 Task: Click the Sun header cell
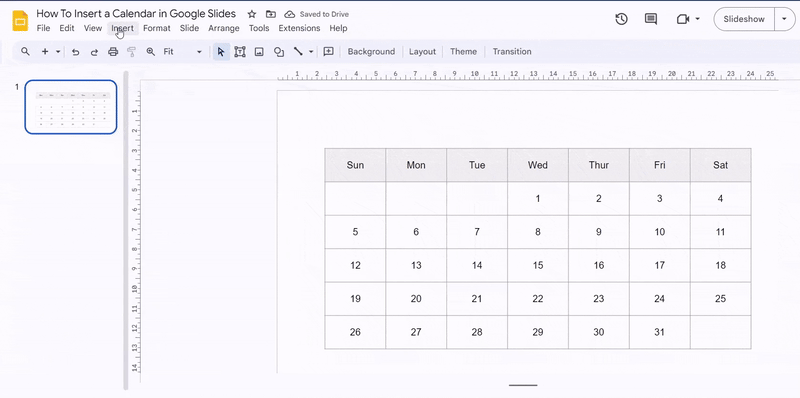click(x=355, y=165)
